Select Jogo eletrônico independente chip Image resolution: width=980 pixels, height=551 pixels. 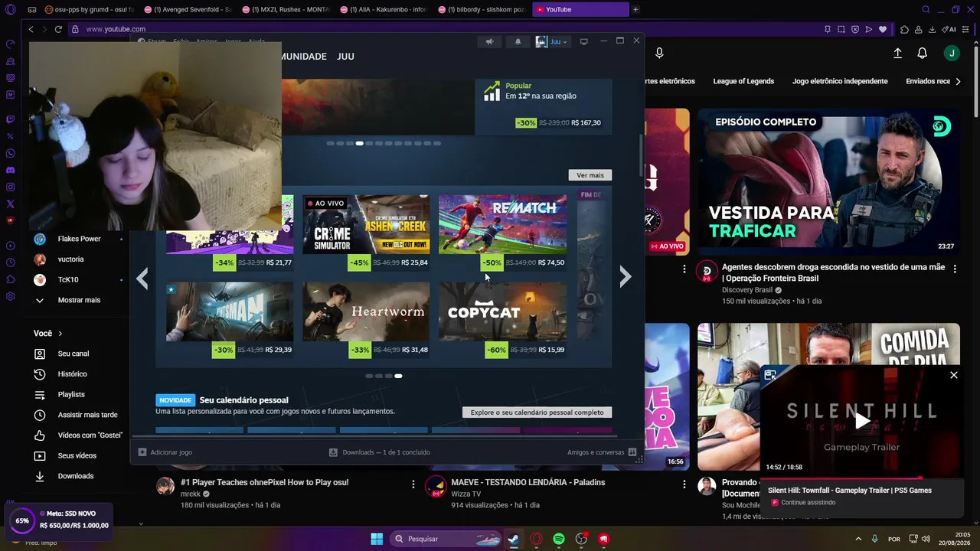pyautogui.click(x=840, y=81)
